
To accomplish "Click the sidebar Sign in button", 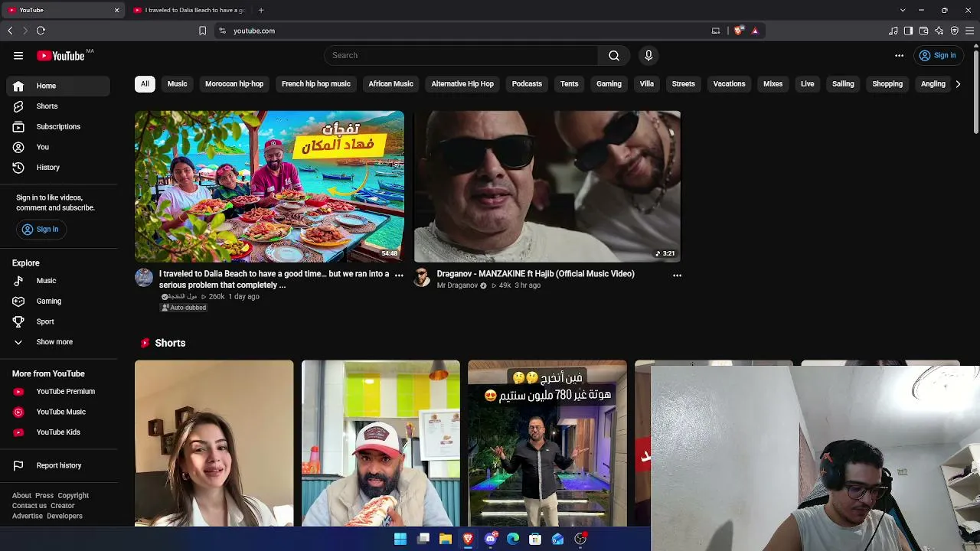I will (41, 229).
